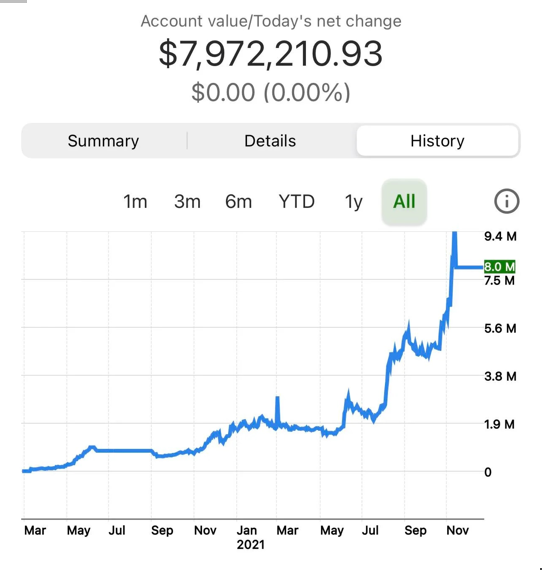The image size is (544, 570).
Task: Switch to the Summary tab
Action: (104, 141)
